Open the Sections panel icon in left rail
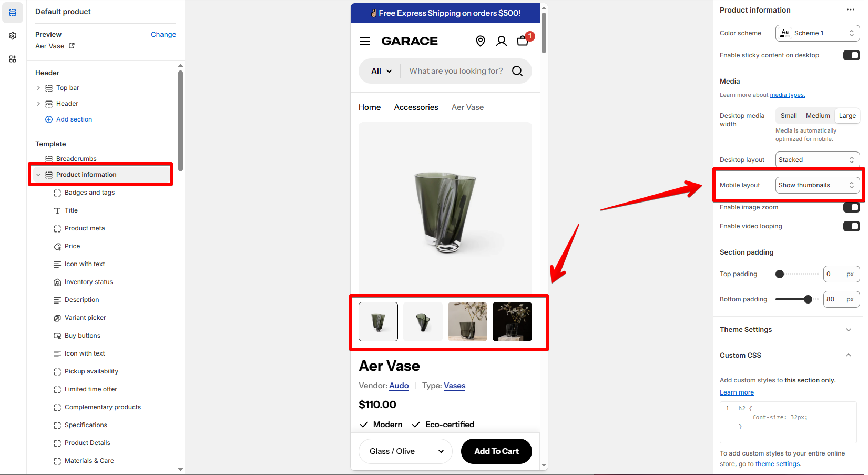 tap(13, 13)
